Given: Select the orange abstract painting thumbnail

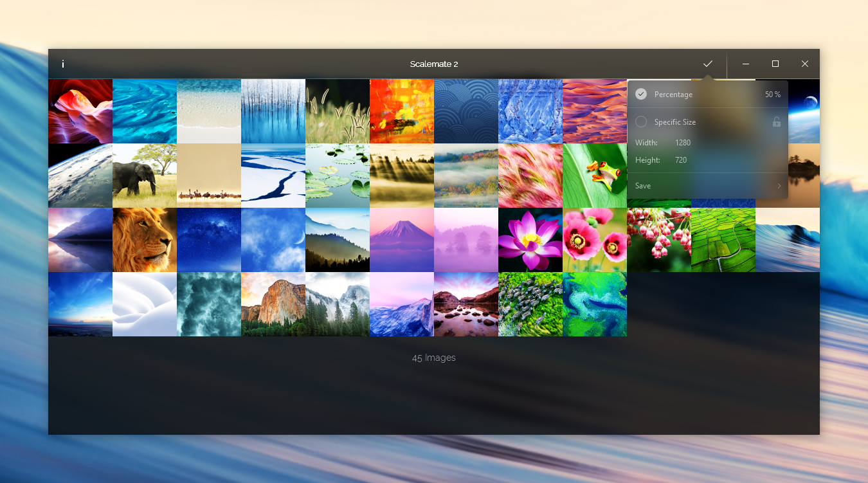Looking at the screenshot, I should click(402, 111).
